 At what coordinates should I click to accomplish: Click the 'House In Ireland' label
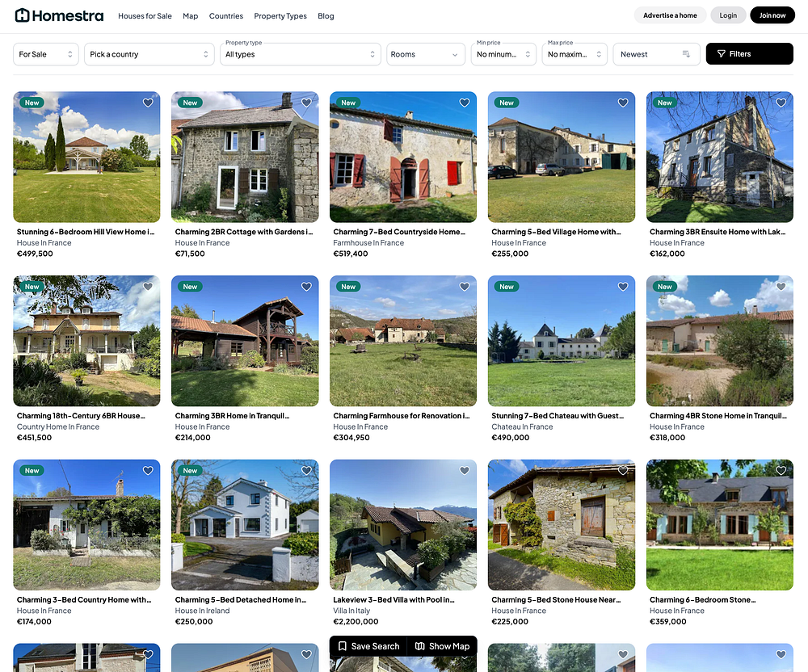[202, 611]
